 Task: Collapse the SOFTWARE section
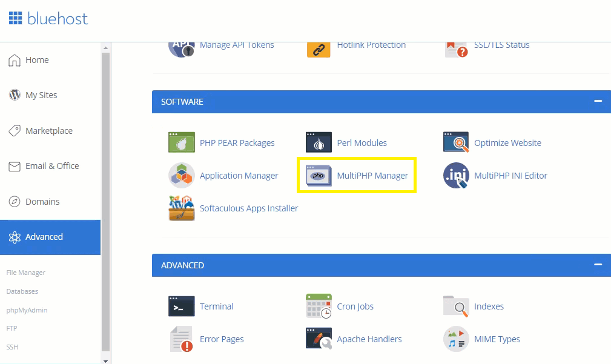click(598, 101)
